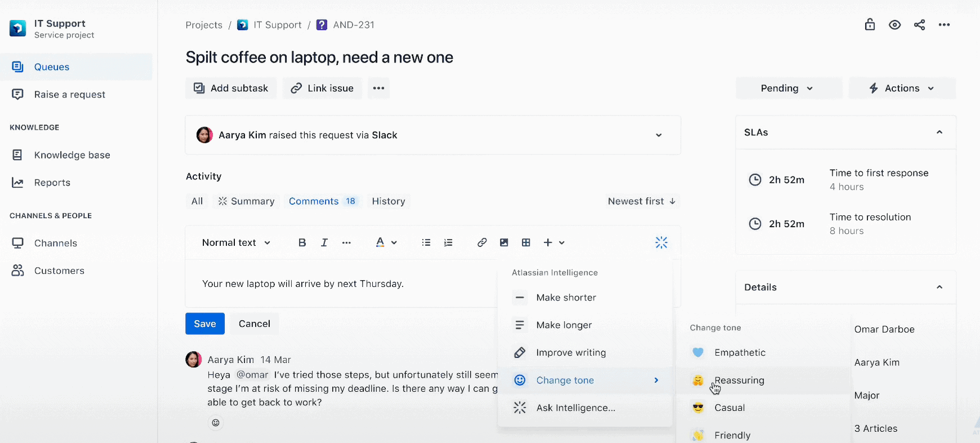Viewport: 980px width, 443px height.
Task: Open Channels in sidebar
Action: [76, 243]
